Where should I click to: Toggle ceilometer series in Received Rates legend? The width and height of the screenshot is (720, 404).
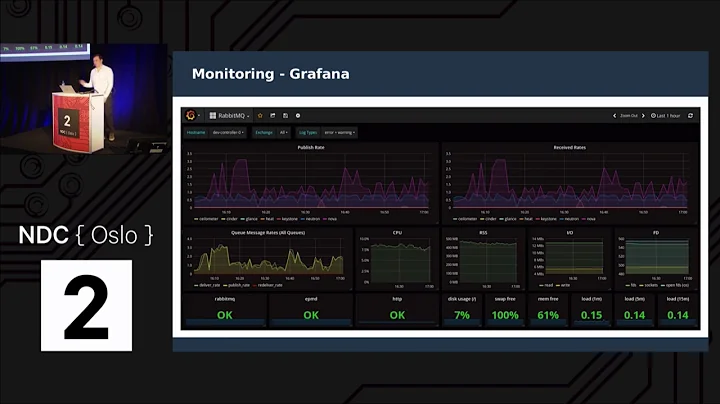465,219
